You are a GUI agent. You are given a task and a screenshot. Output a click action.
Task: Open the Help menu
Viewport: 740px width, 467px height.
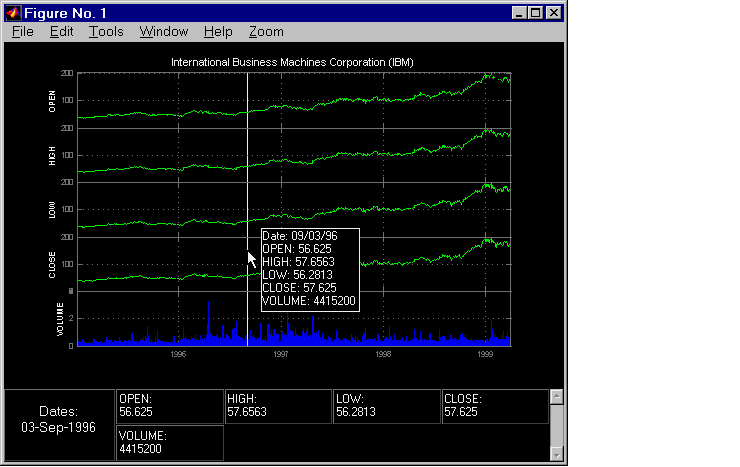pos(218,32)
